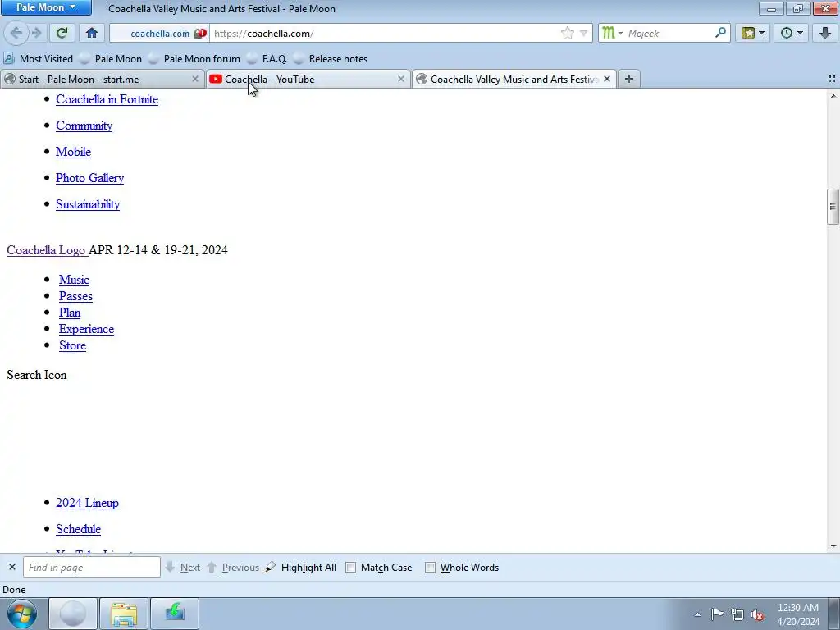The image size is (840, 630).
Task: Close the Coachella Valley Music tab
Action: [x=607, y=80]
